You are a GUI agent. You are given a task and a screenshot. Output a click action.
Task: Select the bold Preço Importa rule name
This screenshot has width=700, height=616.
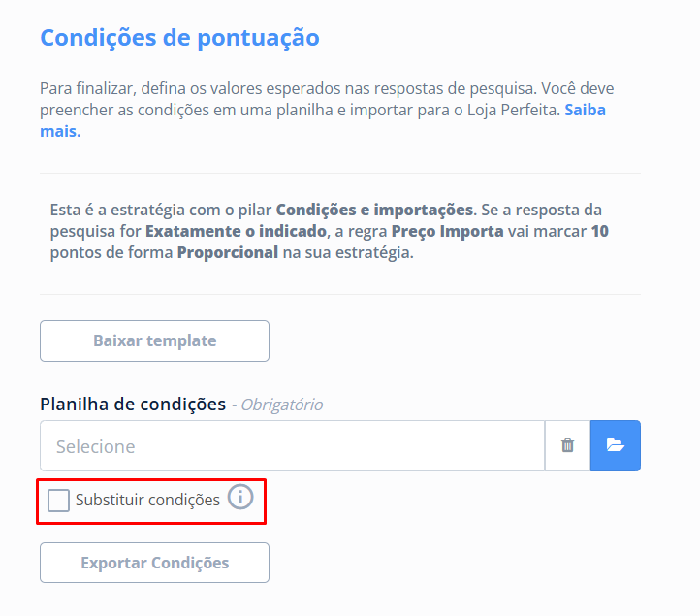[447, 232]
